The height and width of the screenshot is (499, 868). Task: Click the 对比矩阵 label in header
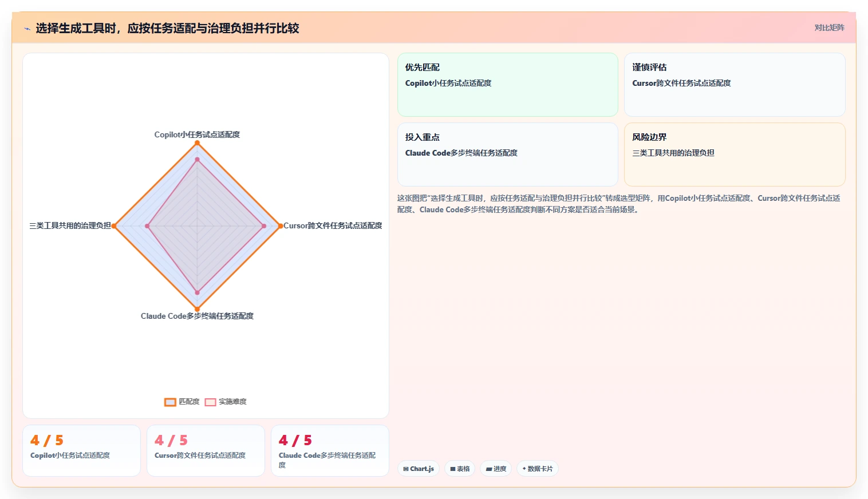[829, 27]
